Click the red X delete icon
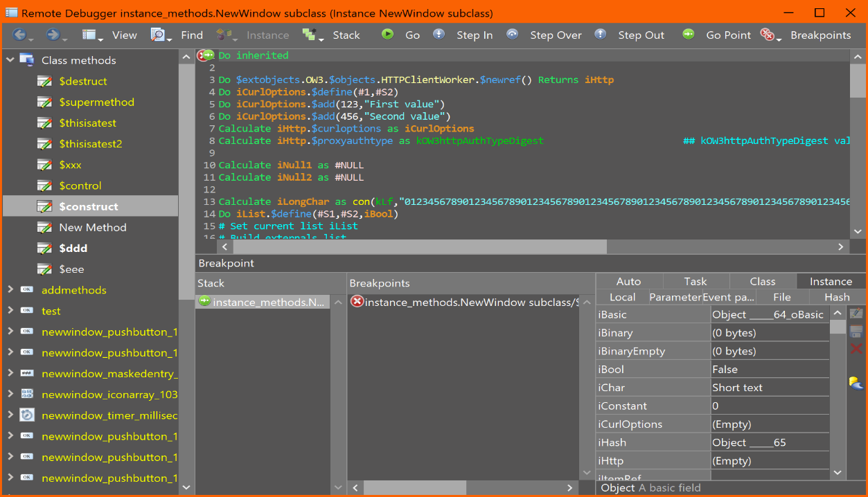868x497 pixels. click(x=856, y=348)
